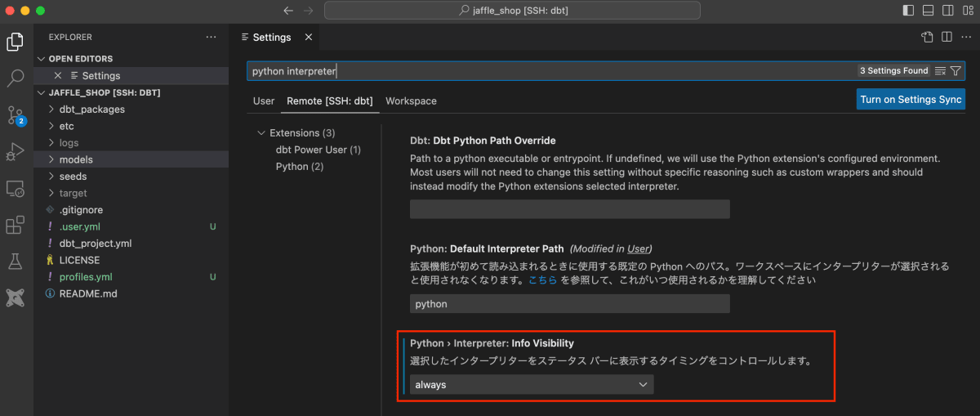Click Default Interpreter Path field with python

(569, 303)
